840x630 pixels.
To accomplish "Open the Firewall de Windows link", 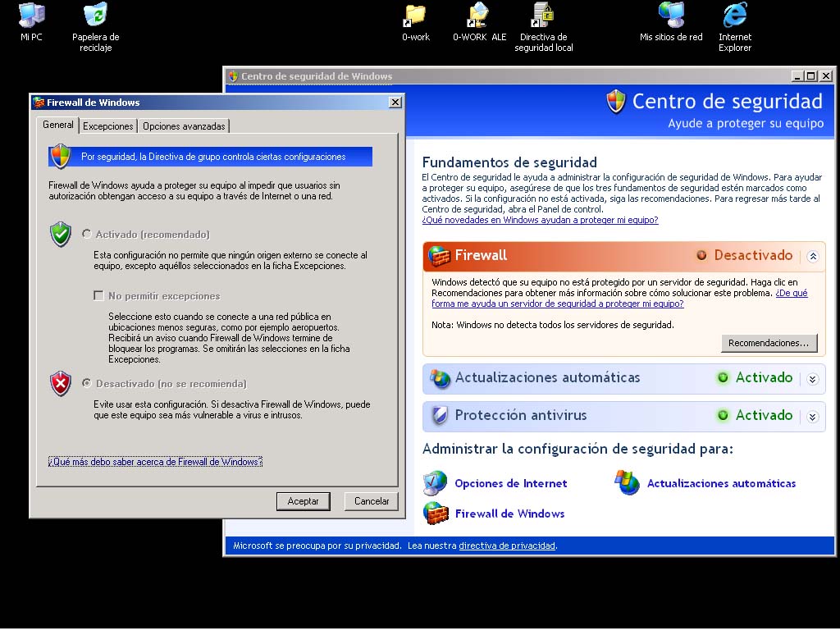I will coord(509,514).
